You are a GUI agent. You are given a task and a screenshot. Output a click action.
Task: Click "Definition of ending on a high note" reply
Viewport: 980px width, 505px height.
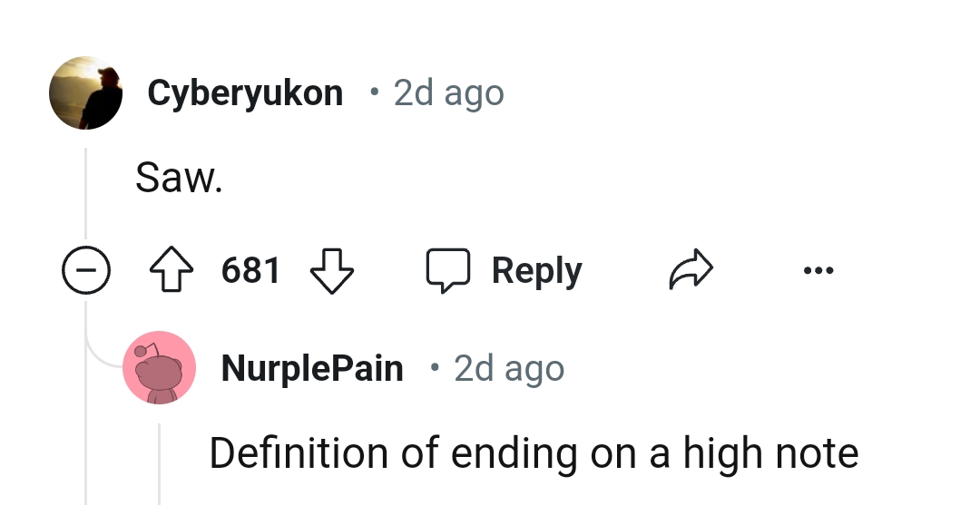pyautogui.click(x=534, y=452)
